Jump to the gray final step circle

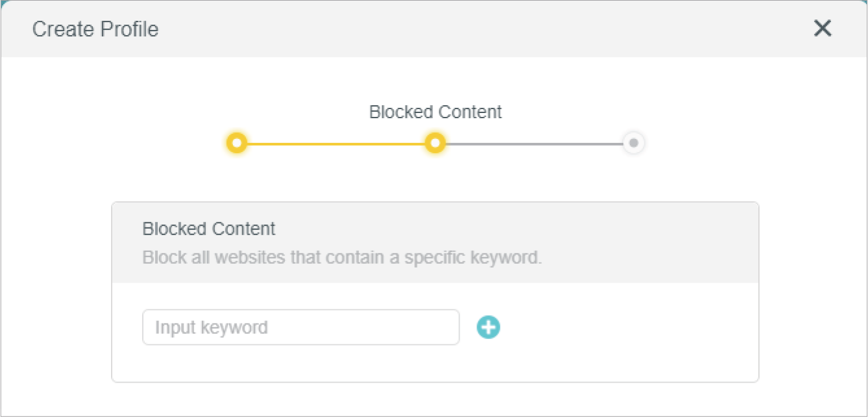pos(634,143)
